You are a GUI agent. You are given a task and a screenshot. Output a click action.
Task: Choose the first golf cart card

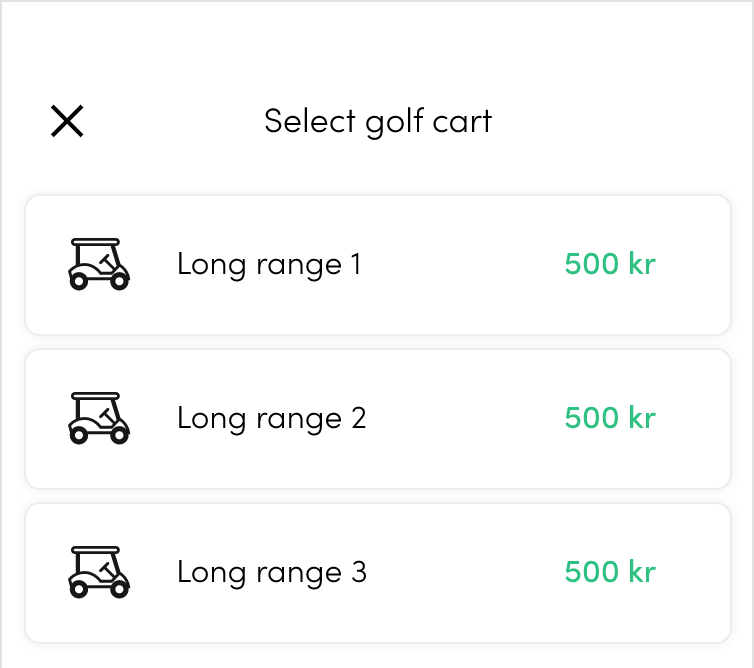pyautogui.click(x=378, y=265)
